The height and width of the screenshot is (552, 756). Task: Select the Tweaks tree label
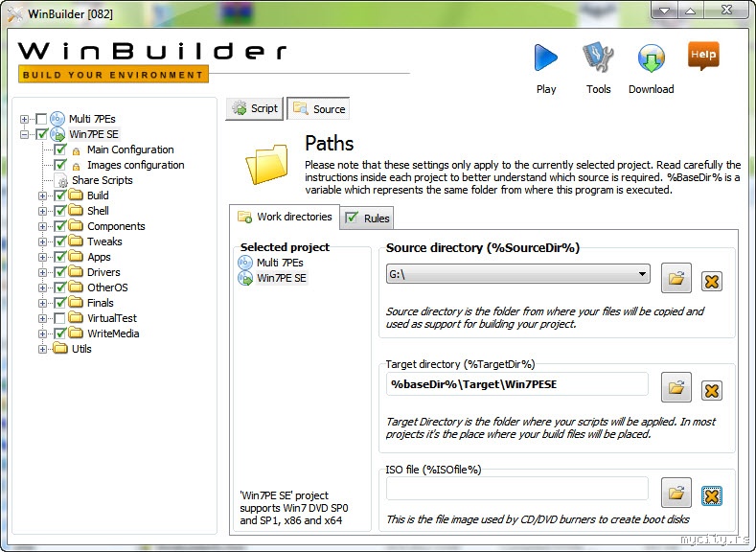click(104, 241)
